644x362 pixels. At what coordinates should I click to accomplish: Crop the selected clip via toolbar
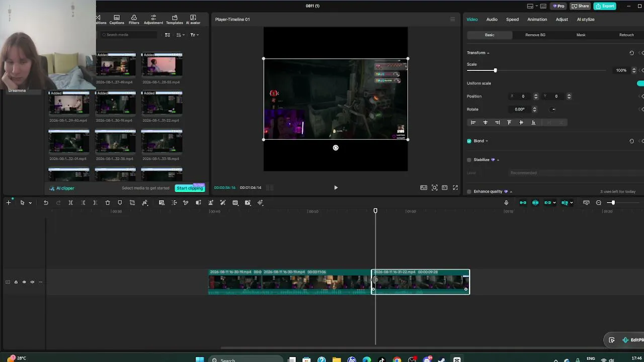[132, 203]
